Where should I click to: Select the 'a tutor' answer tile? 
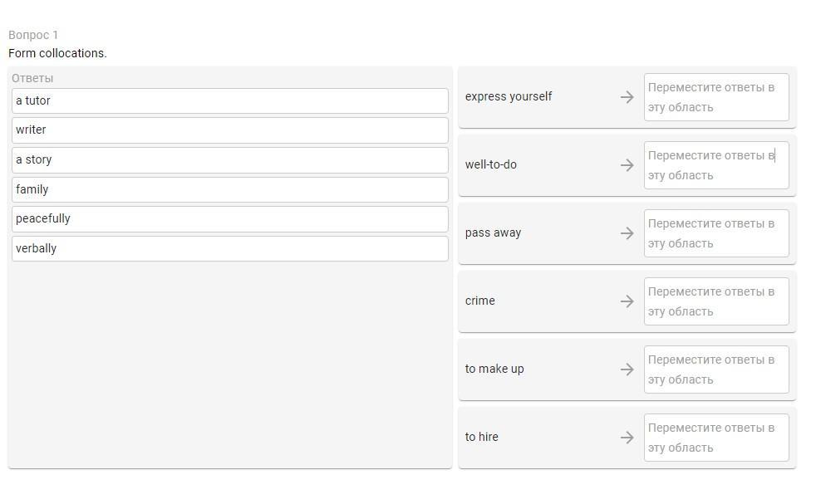230,100
